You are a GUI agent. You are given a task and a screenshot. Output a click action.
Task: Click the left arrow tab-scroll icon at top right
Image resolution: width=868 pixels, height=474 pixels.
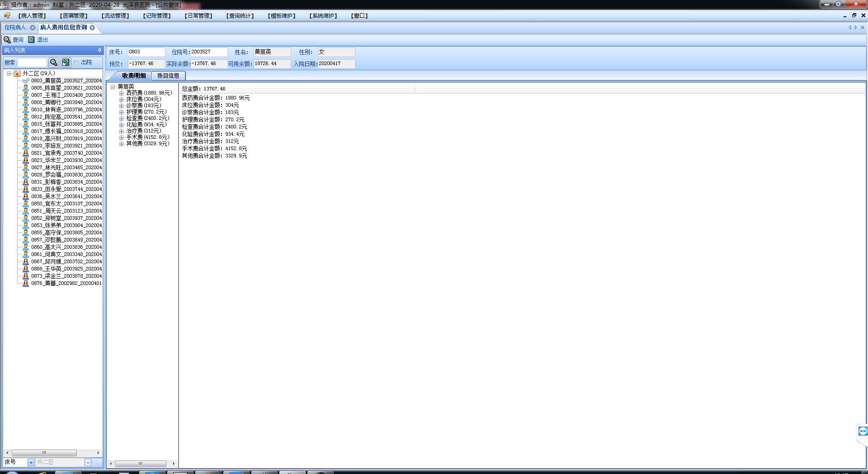[x=849, y=28]
